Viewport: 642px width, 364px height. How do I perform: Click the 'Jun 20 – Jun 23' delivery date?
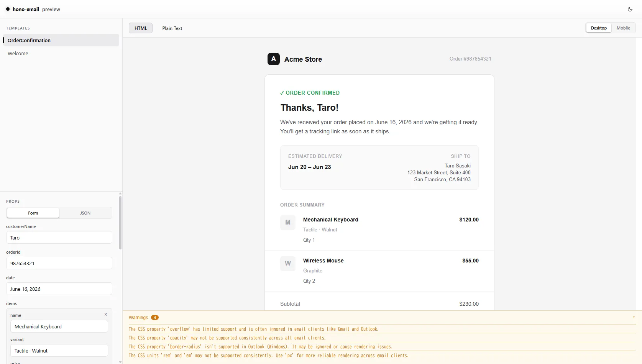pos(309,167)
